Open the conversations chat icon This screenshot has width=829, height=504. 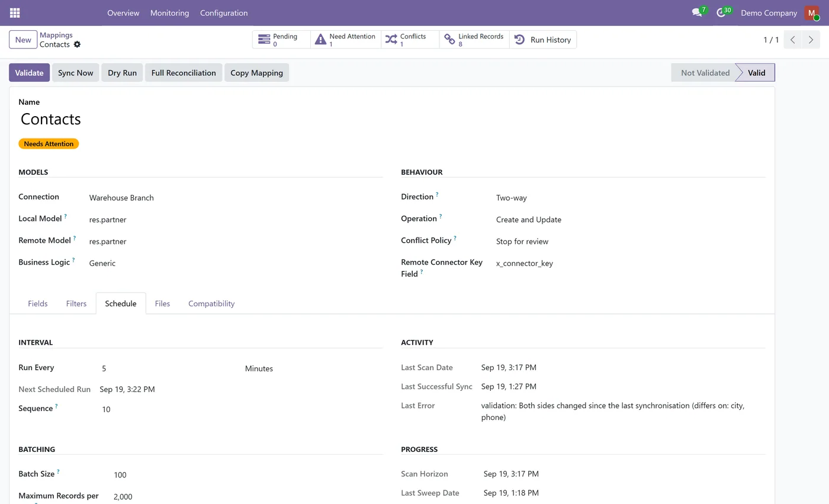[697, 12]
